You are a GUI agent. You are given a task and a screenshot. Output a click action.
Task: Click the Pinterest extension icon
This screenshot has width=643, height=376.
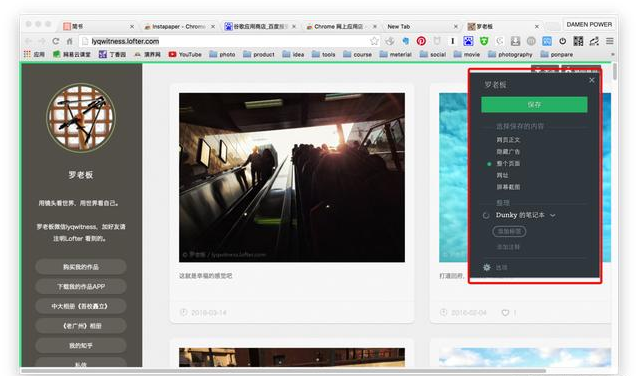tap(421, 41)
